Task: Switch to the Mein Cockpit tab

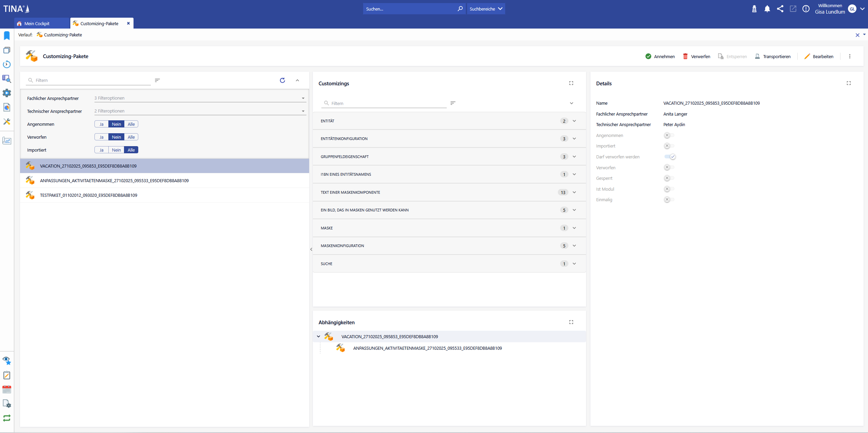Action: (37, 23)
